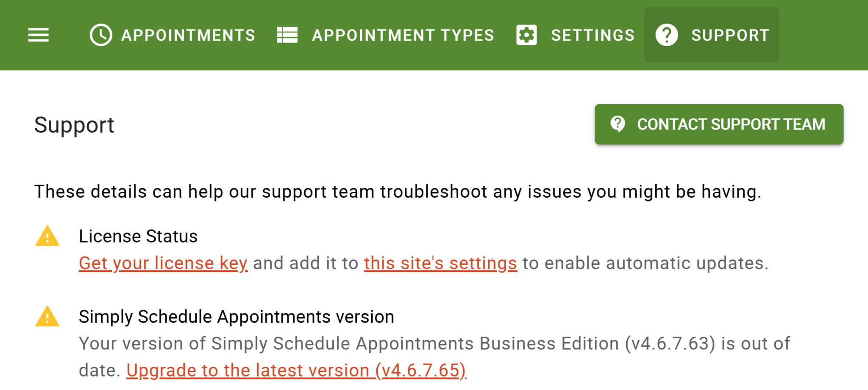Click the version warning triangle icon
This screenshot has height=390, width=868.
point(47,317)
